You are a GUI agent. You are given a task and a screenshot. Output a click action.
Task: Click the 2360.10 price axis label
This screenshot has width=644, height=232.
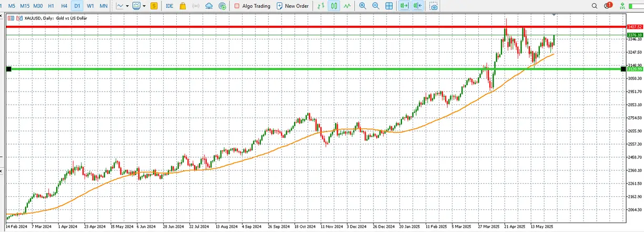coord(635,170)
